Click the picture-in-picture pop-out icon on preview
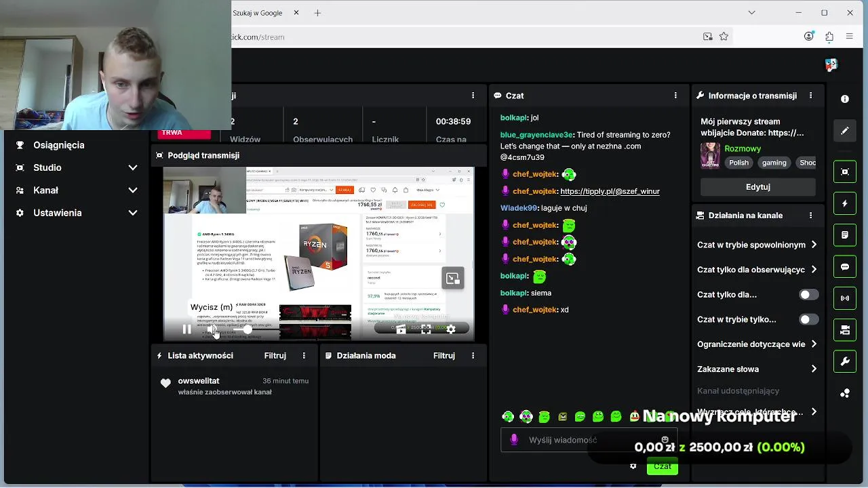868x488 pixels. click(x=453, y=279)
